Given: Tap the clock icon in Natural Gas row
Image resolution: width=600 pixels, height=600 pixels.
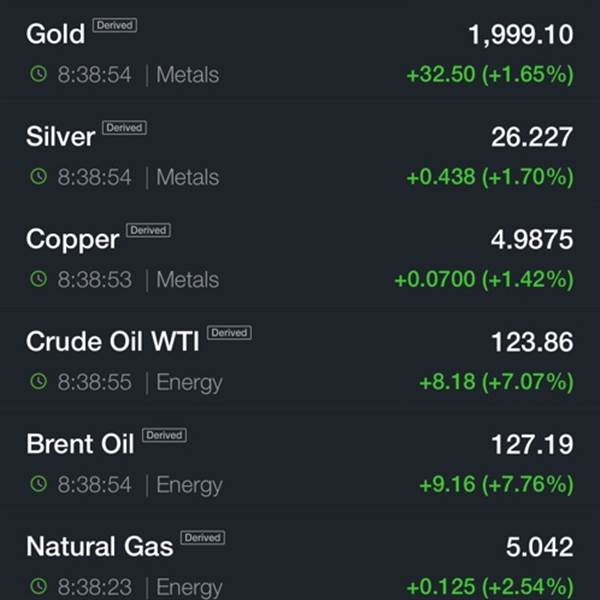Looking at the screenshot, I should (x=39, y=586).
